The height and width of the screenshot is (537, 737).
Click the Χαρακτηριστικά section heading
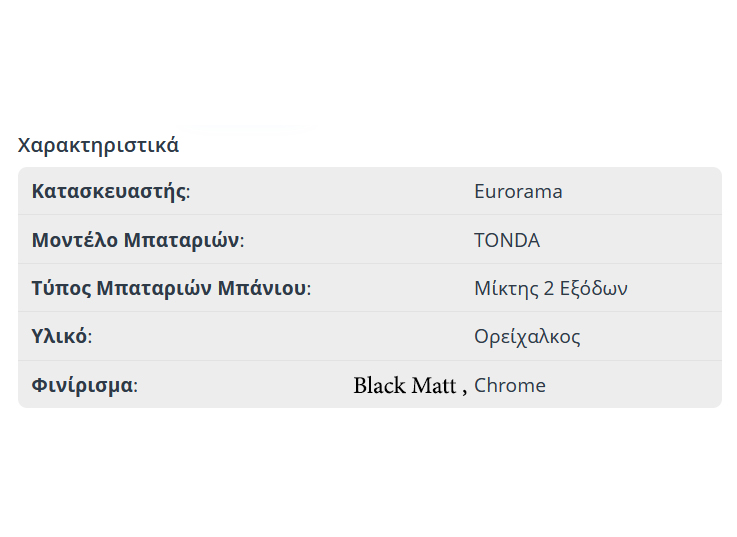click(x=98, y=145)
